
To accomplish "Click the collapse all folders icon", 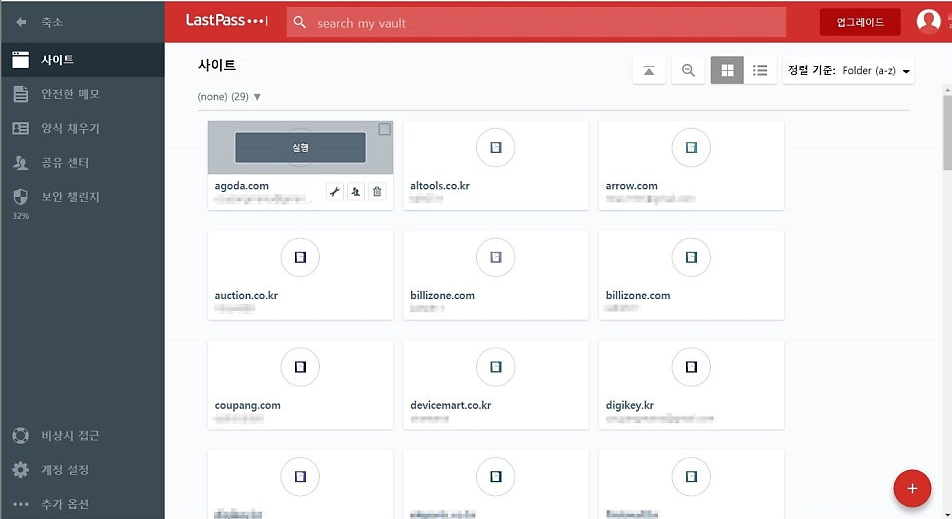I will pyautogui.click(x=649, y=70).
